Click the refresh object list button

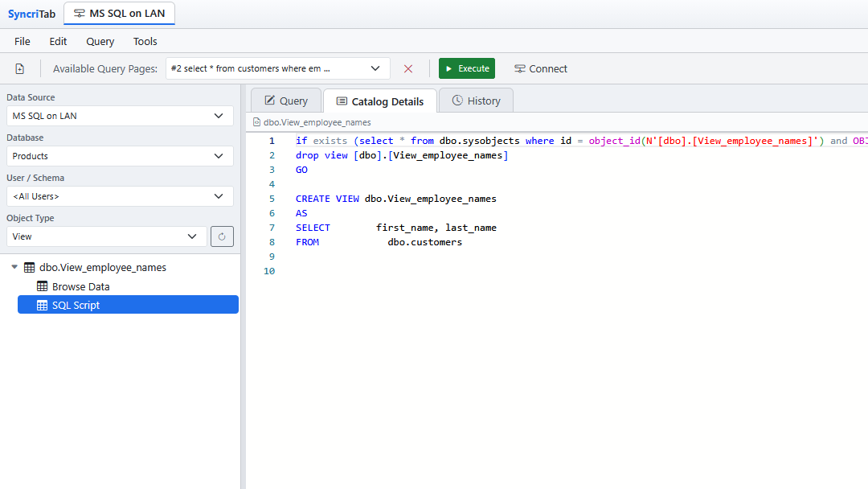222,236
